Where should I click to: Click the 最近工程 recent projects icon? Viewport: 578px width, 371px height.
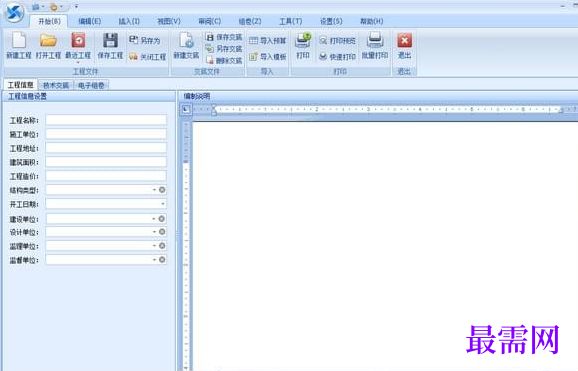click(78, 41)
